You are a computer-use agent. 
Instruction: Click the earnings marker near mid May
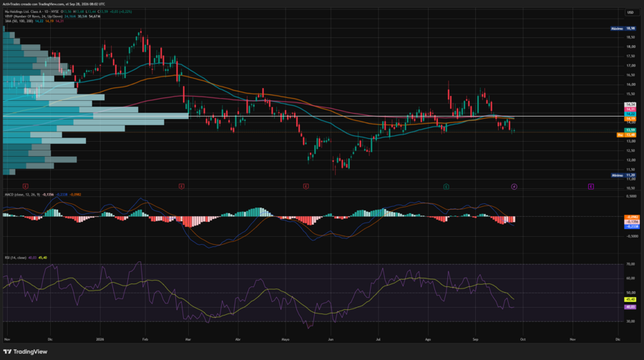tap(306, 186)
